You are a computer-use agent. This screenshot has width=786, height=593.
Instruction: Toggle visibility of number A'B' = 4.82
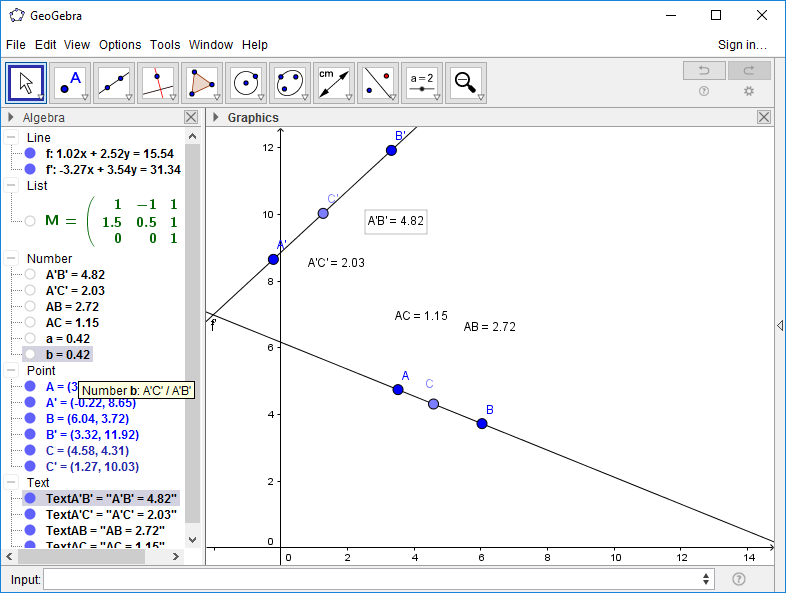(30, 274)
